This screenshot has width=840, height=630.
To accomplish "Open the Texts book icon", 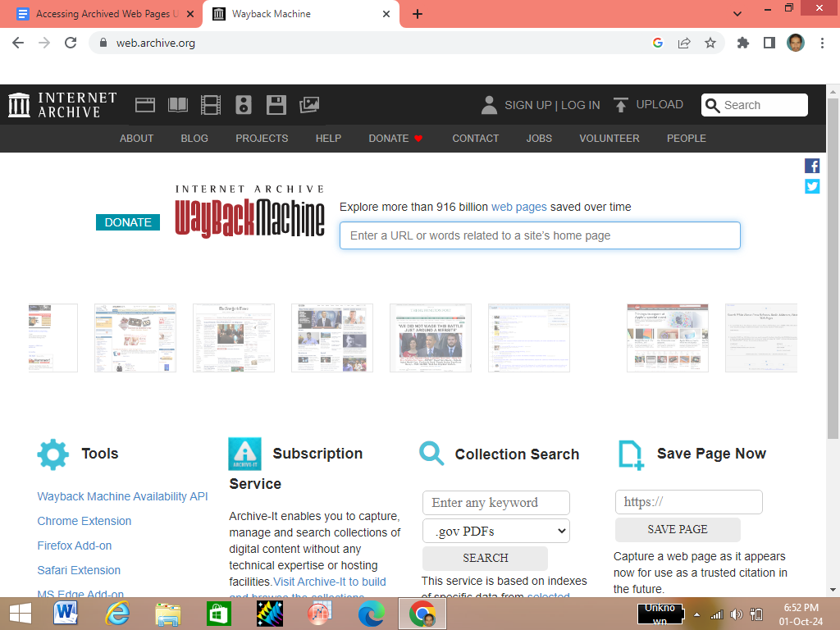I will click(178, 104).
